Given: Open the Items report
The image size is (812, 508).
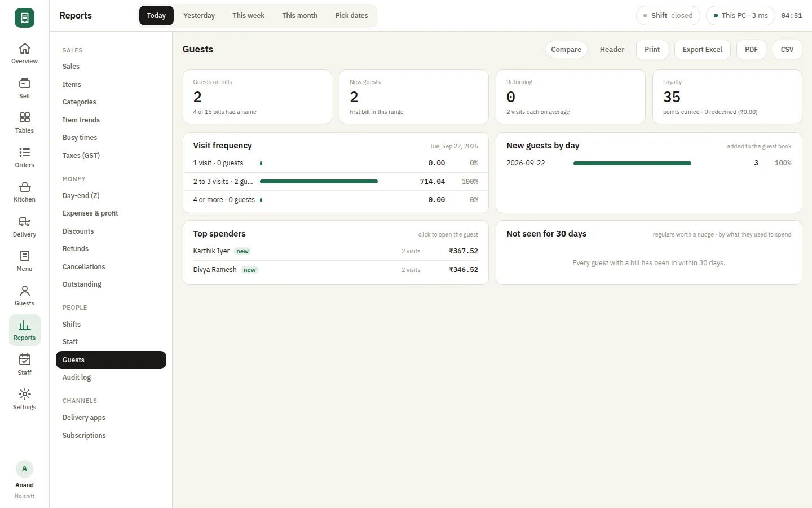Looking at the screenshot, I should click(x=111, y=85).
